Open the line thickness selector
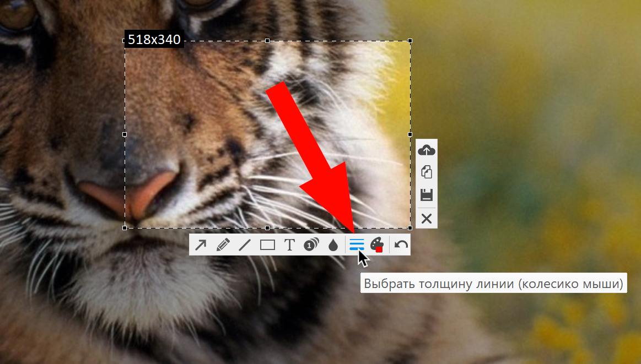Viewport: 641px width, 364px height. point(357,245)
